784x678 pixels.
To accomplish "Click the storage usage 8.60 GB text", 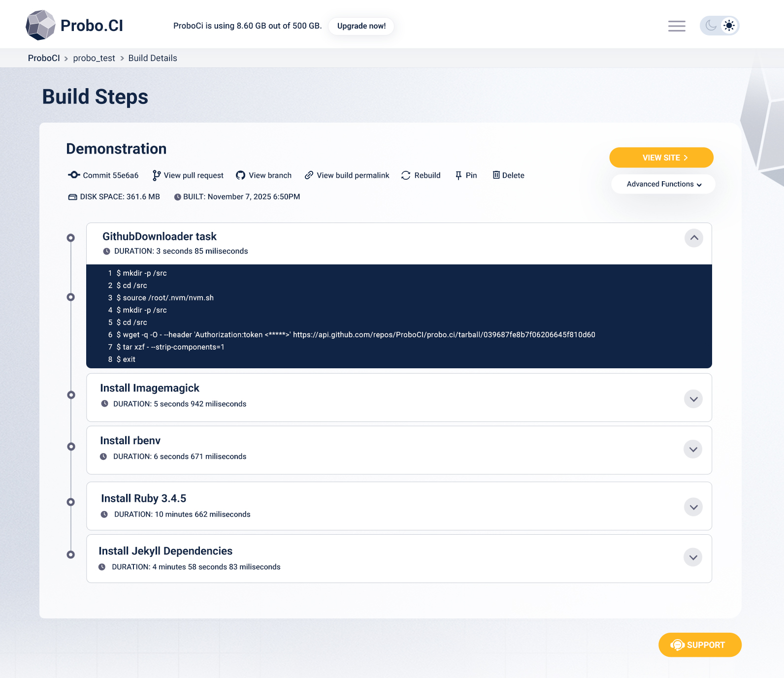I will (x=248, y=26).
